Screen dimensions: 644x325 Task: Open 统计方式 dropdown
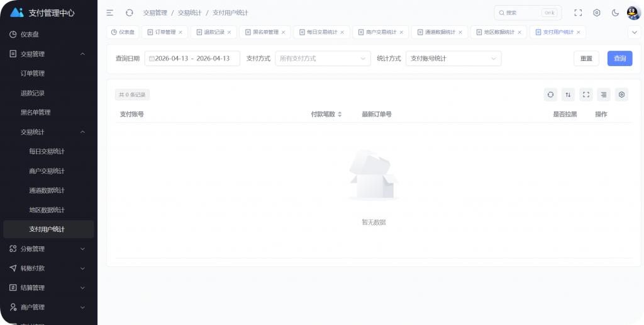(x=453, y=59)
